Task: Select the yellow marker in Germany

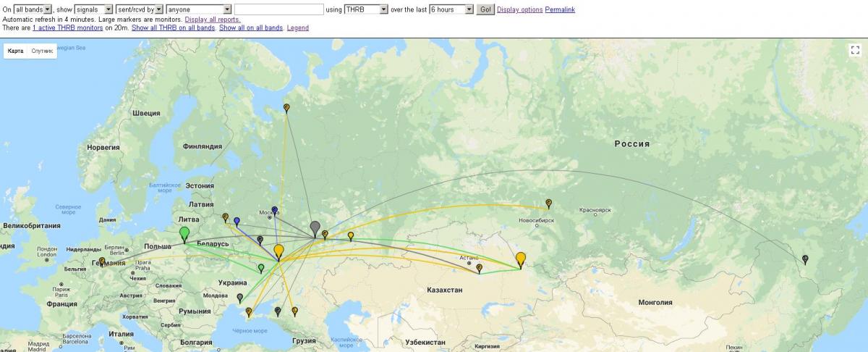Action: (x=102, y=261)
